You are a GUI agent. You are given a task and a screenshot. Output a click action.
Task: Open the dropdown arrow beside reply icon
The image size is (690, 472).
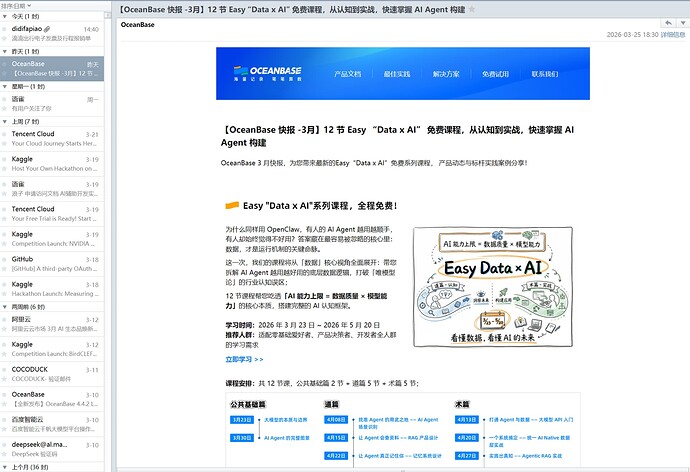coord(683,23)
